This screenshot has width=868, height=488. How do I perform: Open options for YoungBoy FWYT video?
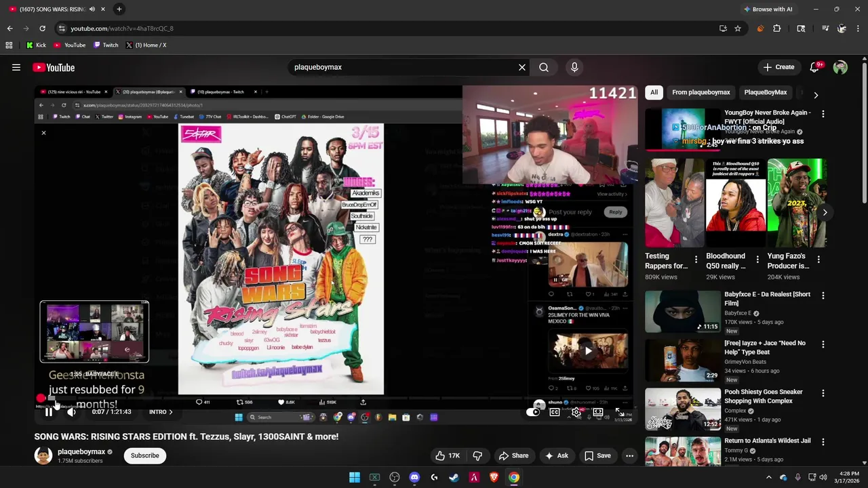823,114
